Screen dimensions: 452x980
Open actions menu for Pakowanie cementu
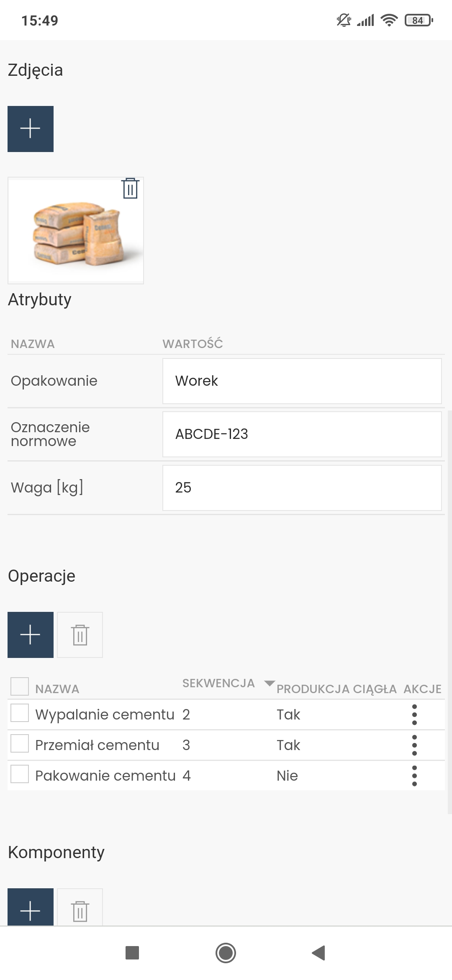(x=414, y=776)
